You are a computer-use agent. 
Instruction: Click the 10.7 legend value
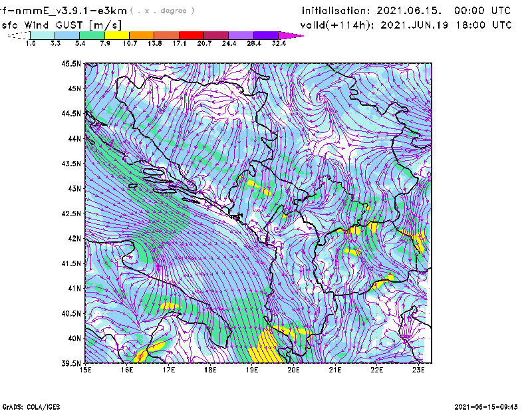click(x=130, y=43)
